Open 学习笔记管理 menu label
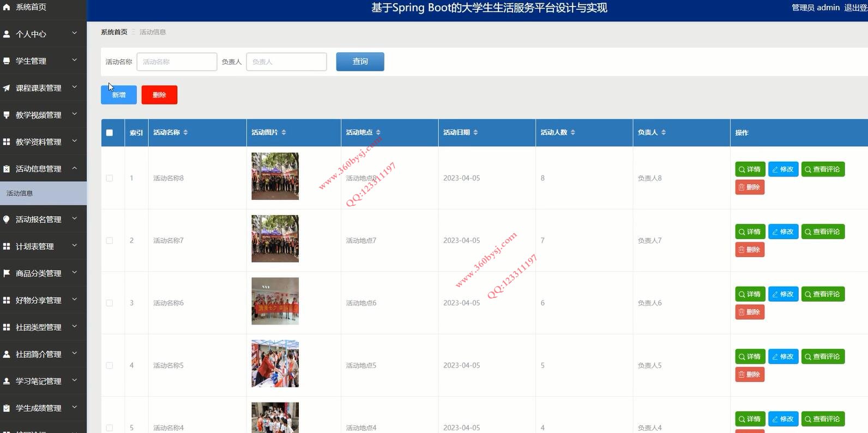The height and width of the screenshot is (433, 868). (x=38, y=381)
